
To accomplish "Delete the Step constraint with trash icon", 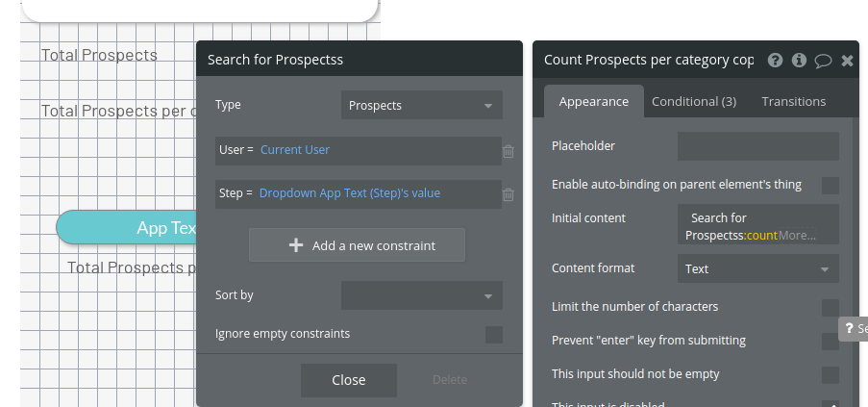I will coord(508,194).
